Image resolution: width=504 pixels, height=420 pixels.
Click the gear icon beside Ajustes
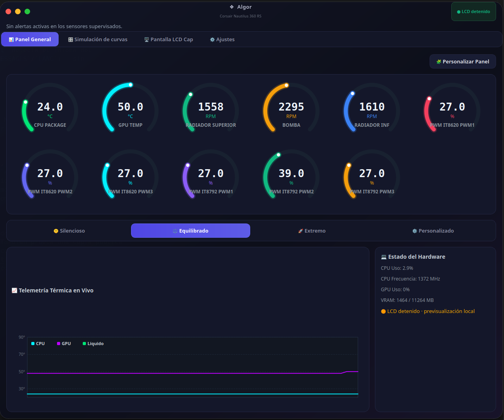212,40
